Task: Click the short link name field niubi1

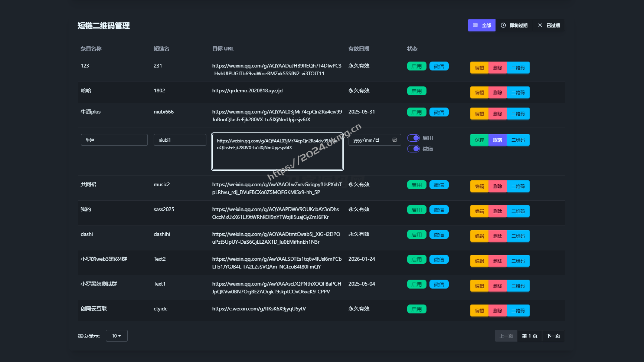Action: 180,140
